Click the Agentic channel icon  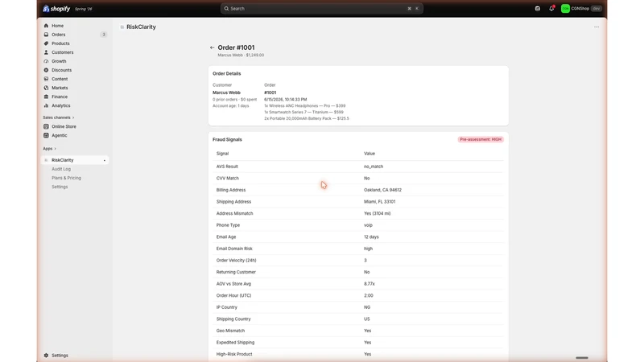(x=46, y=135)
